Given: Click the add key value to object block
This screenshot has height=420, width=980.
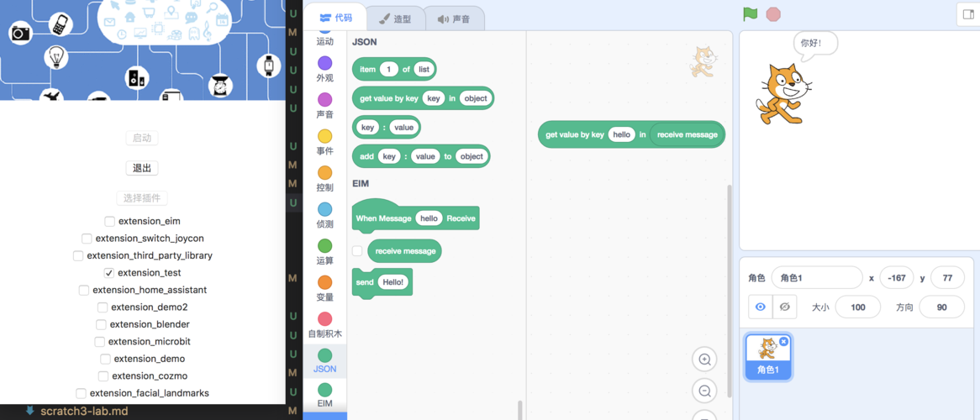Looking at the screenshot, I should (x=421, y=156).
